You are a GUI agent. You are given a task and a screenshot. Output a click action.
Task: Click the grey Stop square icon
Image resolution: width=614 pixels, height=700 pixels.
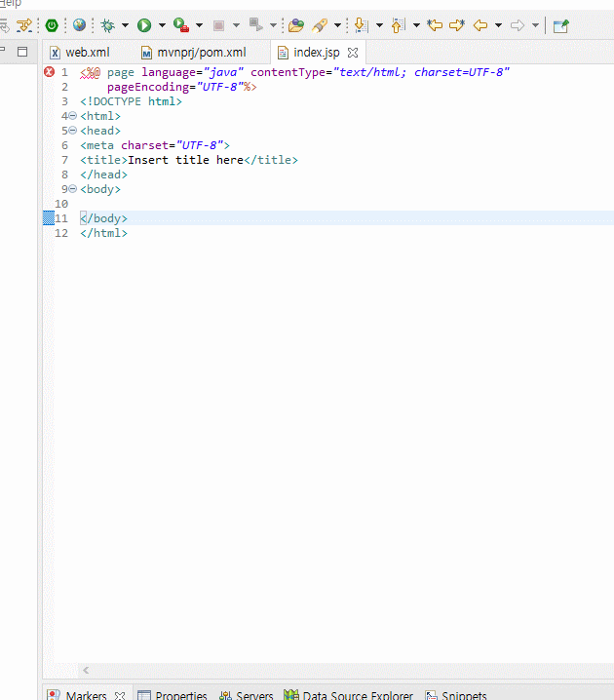point(218,25)
